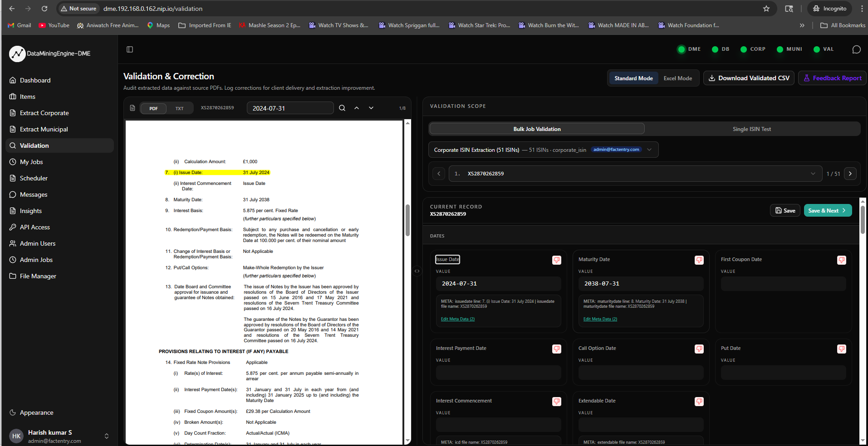
Task: Click the First Coupon Date value field
Action: click(x=783, y=284)
